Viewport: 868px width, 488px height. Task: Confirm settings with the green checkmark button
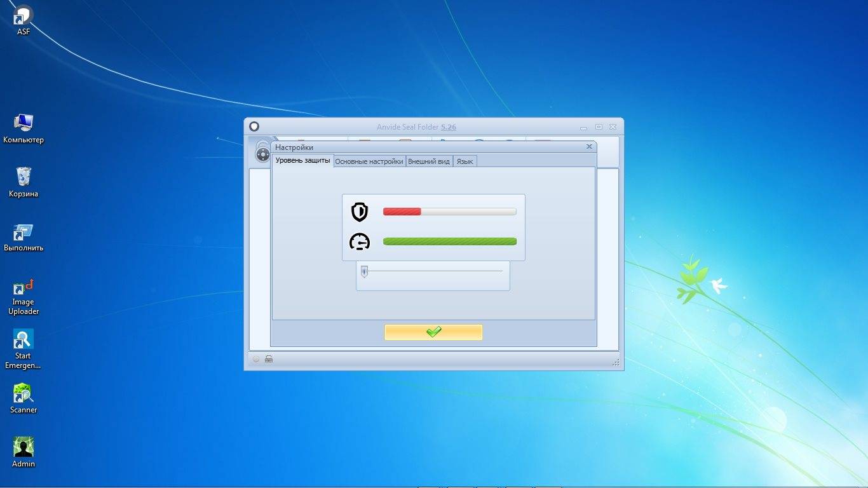click(433, 332)
